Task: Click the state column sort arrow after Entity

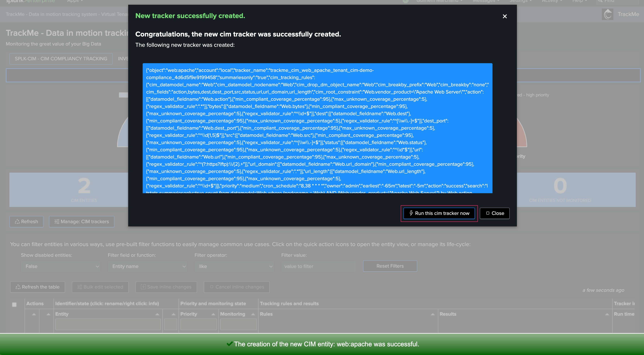Action: point(174,314)
